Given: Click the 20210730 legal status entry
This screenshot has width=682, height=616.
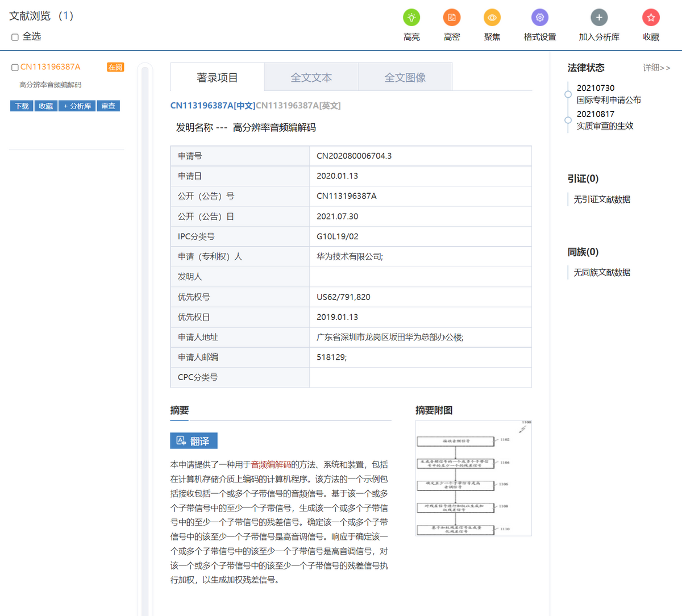Looking at the screenshot, I should pos(596,88).
